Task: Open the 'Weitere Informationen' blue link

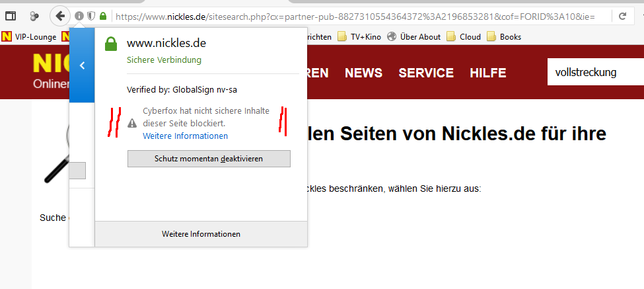Action: [185, 136]
